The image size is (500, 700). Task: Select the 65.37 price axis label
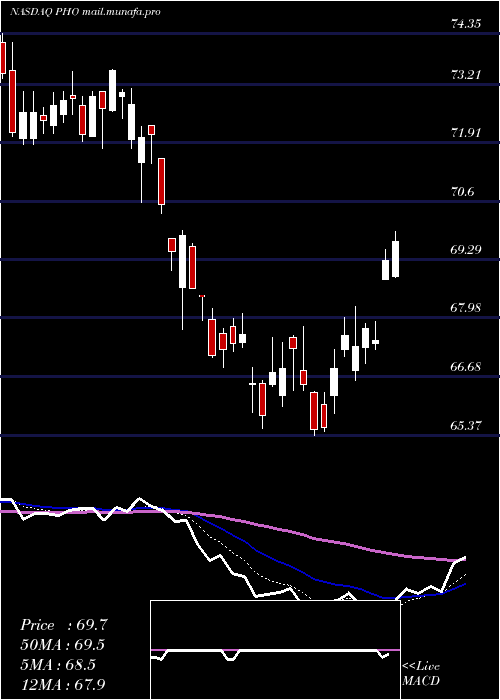pyautogui.click(x=466, y=425)
